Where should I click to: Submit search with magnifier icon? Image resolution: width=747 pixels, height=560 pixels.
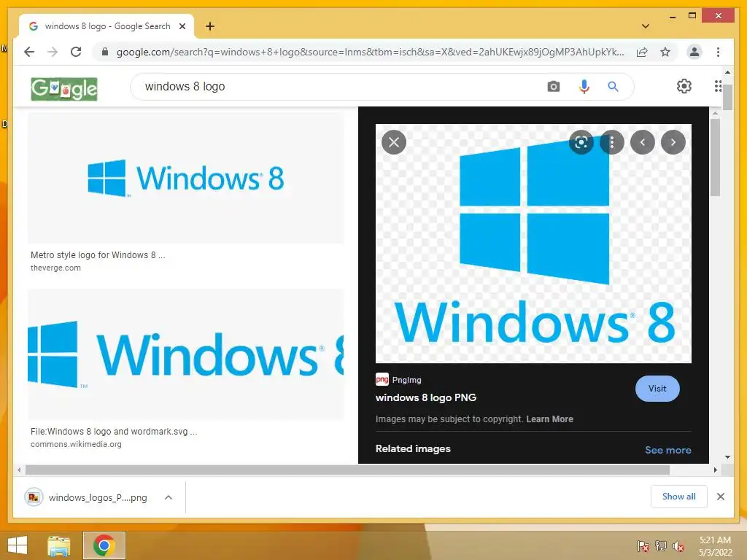613,87
